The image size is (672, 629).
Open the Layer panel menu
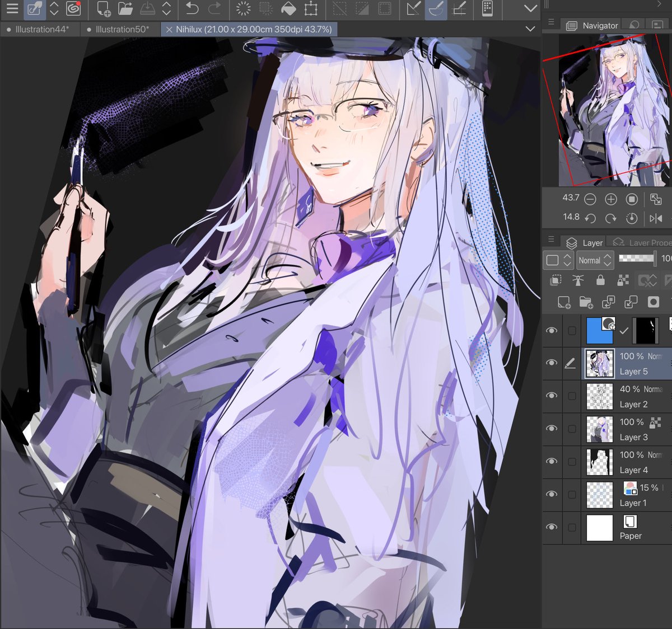coord(550,240)
